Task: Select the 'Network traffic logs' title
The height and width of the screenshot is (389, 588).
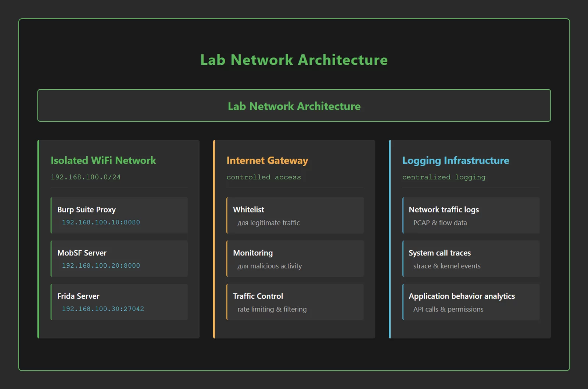Action: 444,210
